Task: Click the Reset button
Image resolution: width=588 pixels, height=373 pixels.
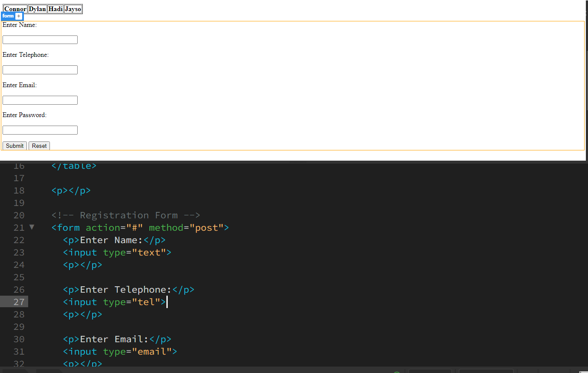Action: pos(39,146)
